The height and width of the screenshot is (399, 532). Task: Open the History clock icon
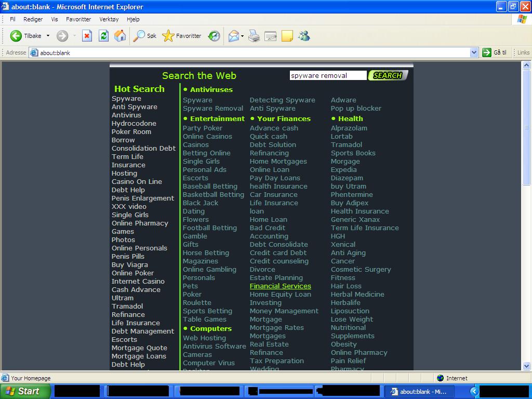coord(214,36)
